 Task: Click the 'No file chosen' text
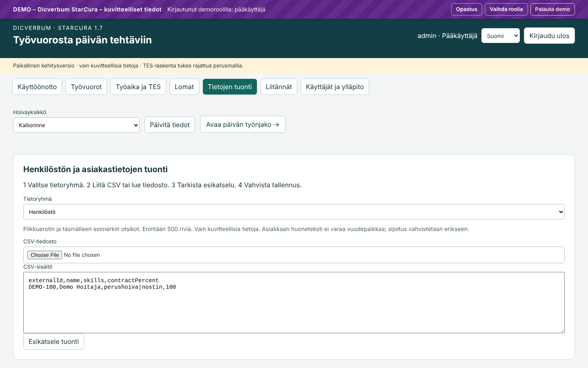point(82,255)
